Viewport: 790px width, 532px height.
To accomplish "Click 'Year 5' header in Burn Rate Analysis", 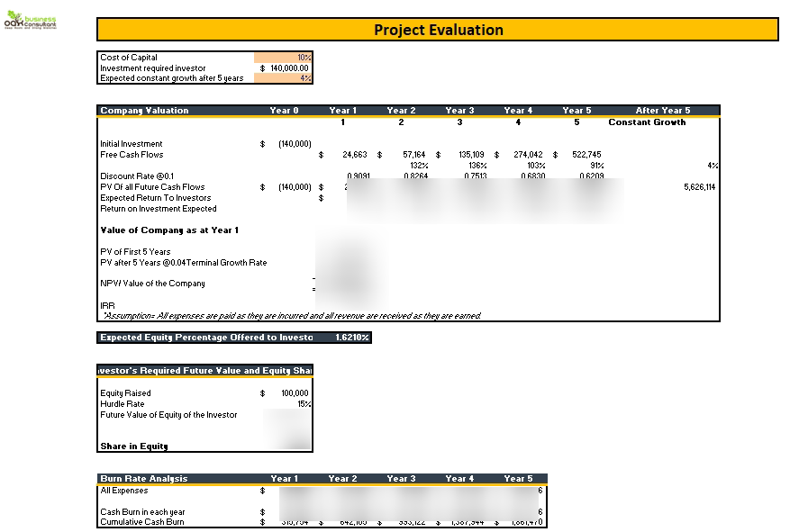I will click(x=518, y=479).
